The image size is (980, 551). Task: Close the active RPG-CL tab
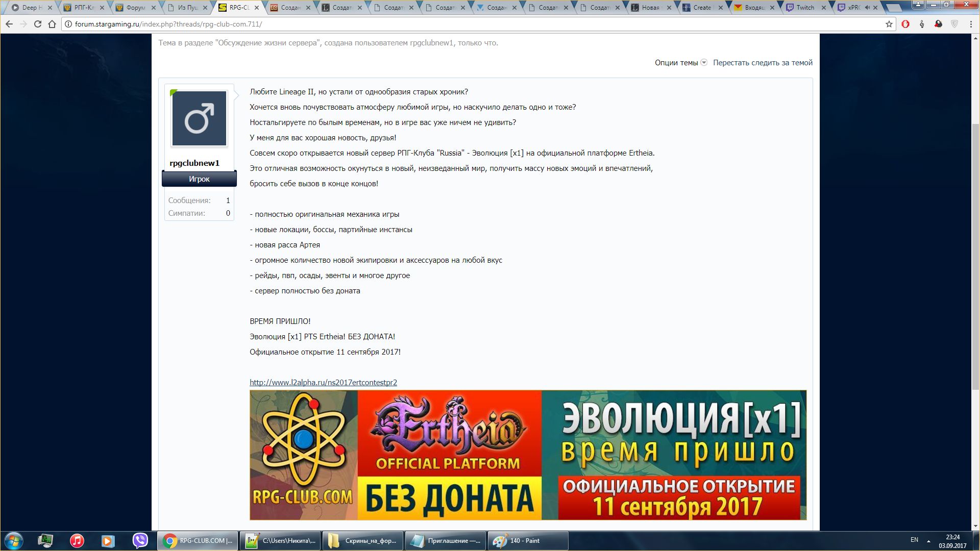tap(257, 8)
